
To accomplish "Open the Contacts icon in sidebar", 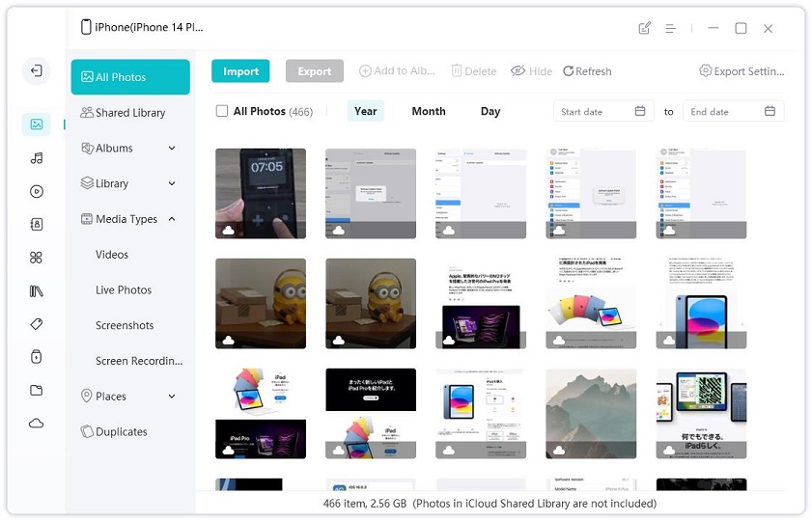I will 37,225.
